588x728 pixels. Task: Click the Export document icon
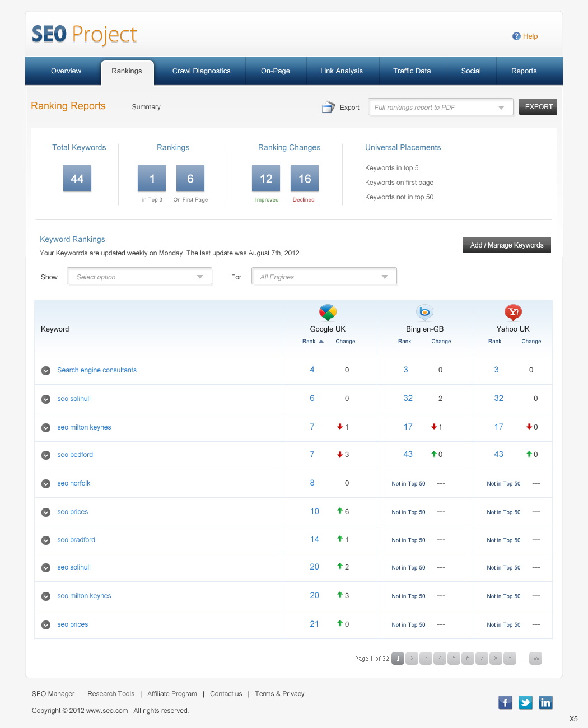[328, 107]
